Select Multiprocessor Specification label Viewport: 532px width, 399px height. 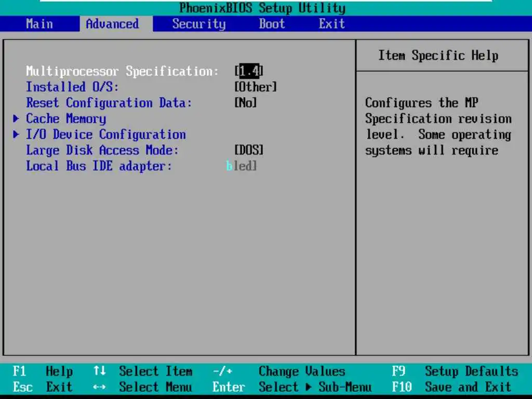[x=122, y=71]
